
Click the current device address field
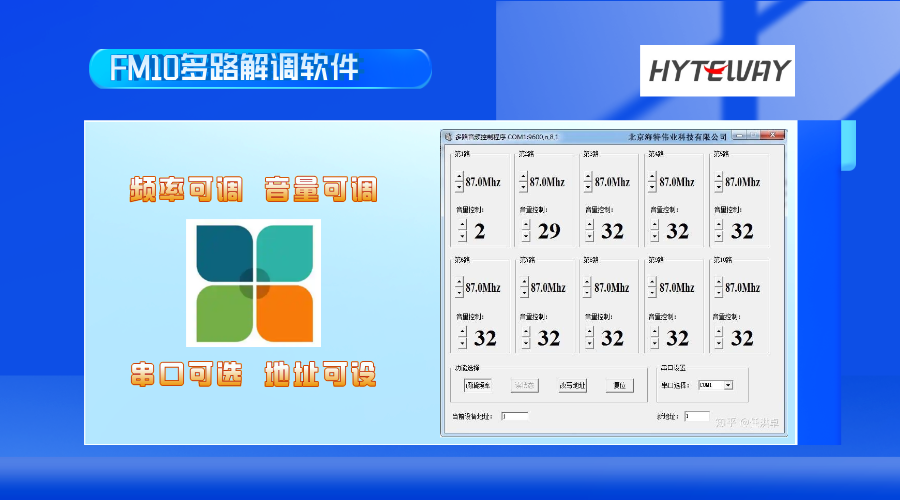click(514, 416)
